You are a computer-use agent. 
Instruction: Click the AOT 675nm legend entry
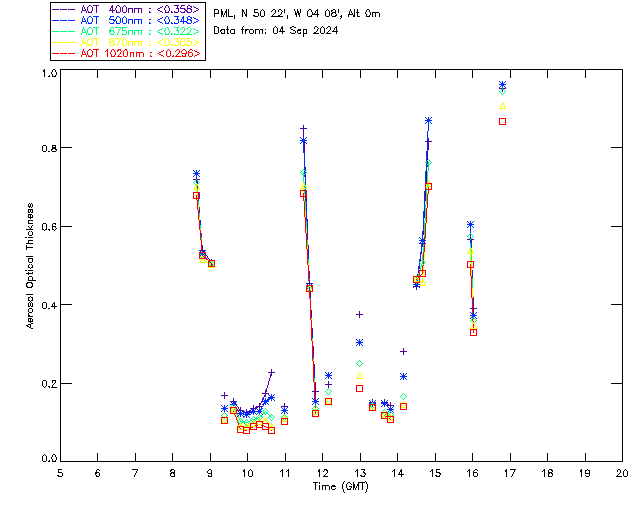[x=127, y=31]
